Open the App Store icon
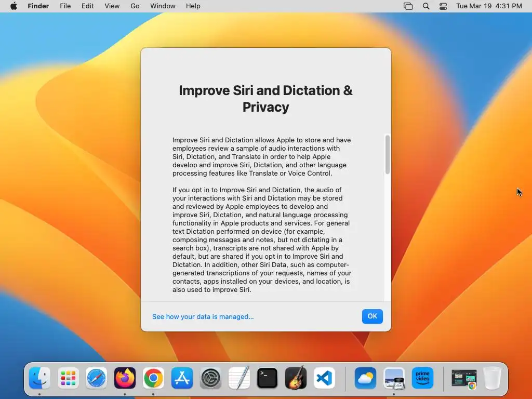 (x=182, y=378)
